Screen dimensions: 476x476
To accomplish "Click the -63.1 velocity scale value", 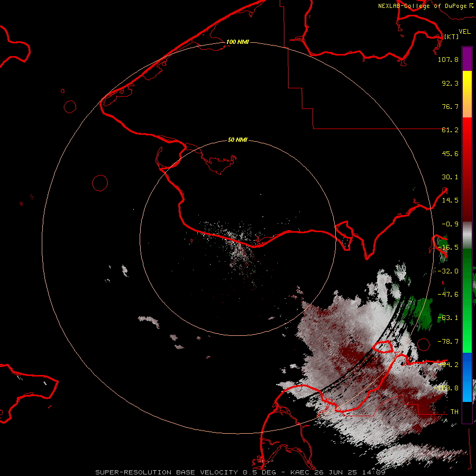I will [x=448, y=317].
